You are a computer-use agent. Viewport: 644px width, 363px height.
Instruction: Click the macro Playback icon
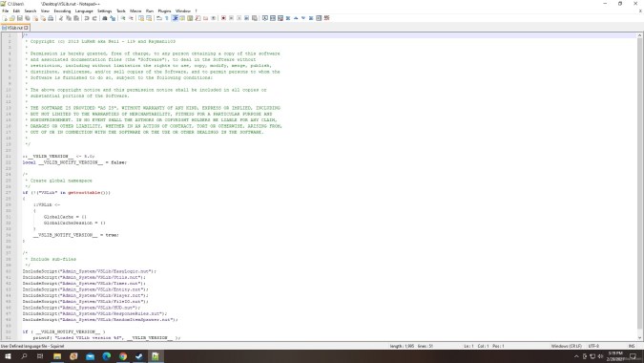click(239, 18)
